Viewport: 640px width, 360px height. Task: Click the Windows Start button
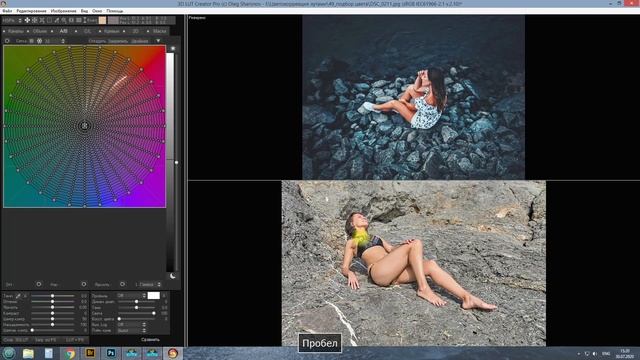click(x=9, y=353)
